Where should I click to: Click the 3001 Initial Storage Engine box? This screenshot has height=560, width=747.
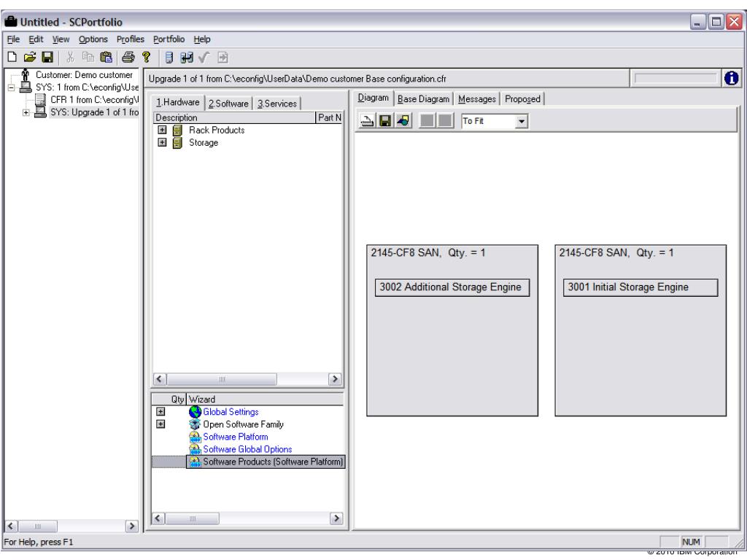(x=640, y=287)
